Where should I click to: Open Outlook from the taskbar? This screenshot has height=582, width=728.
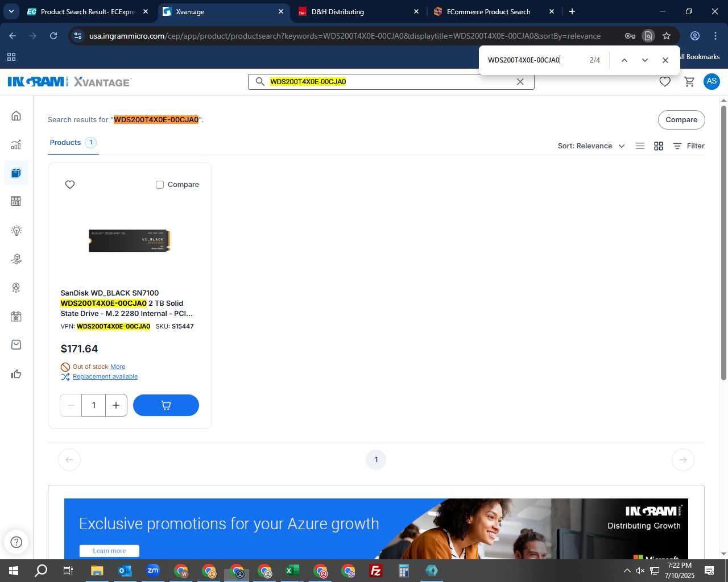[x=125, y=571]
